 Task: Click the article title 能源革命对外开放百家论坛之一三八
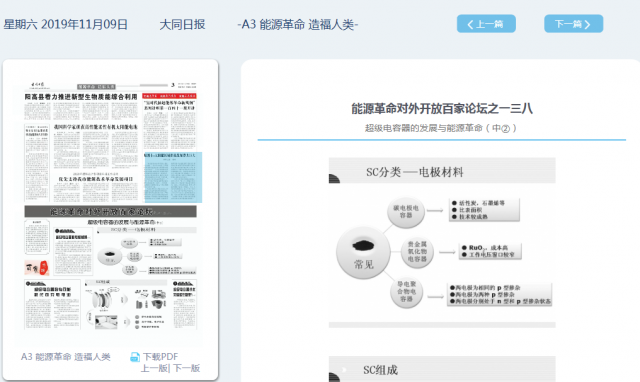point(442,109)
